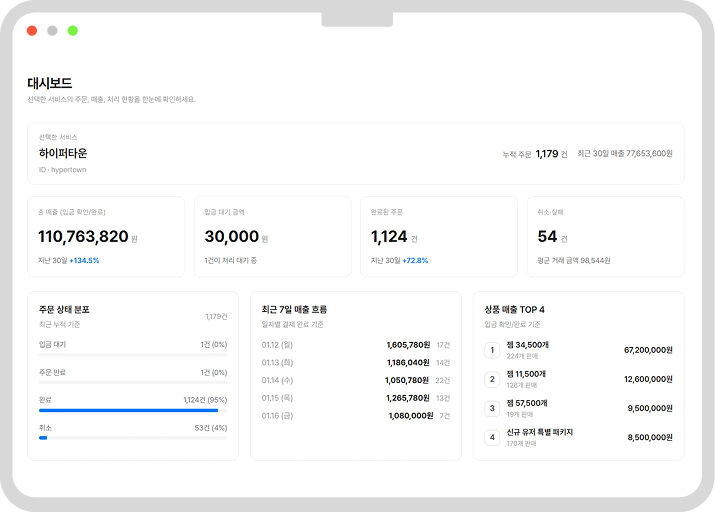
Task: Click the green maximize window dot
Action: 73,31
